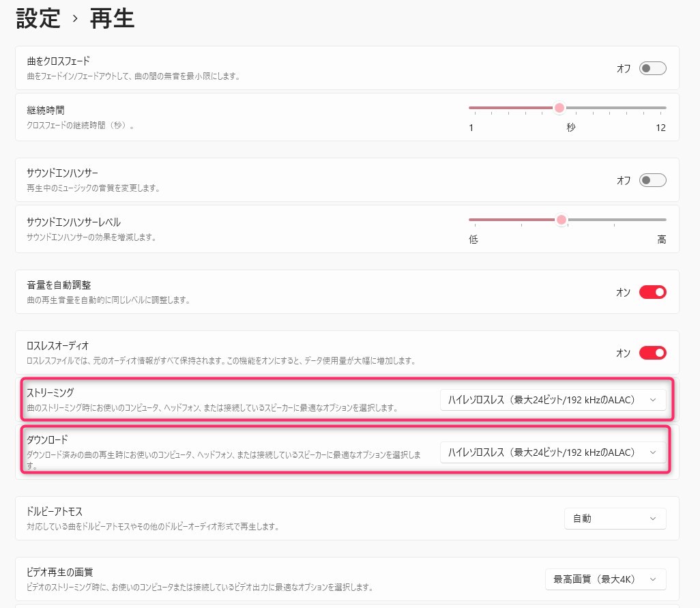Click the 再生 page title

pos(113,18)
